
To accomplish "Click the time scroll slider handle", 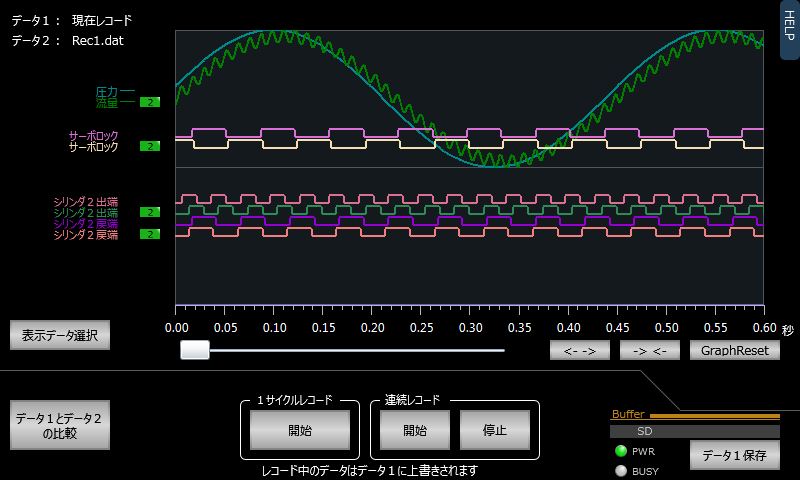I will pos(195,349).
